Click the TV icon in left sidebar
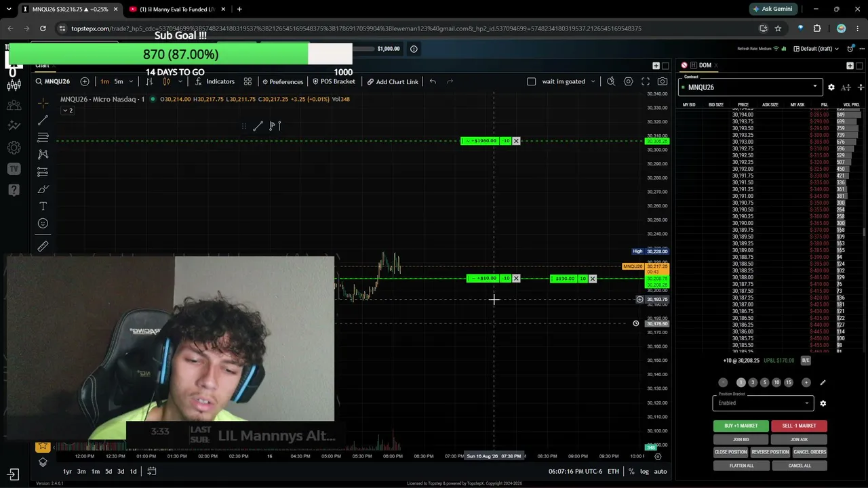Screen dimensions: 868x488 pos(14,169)
